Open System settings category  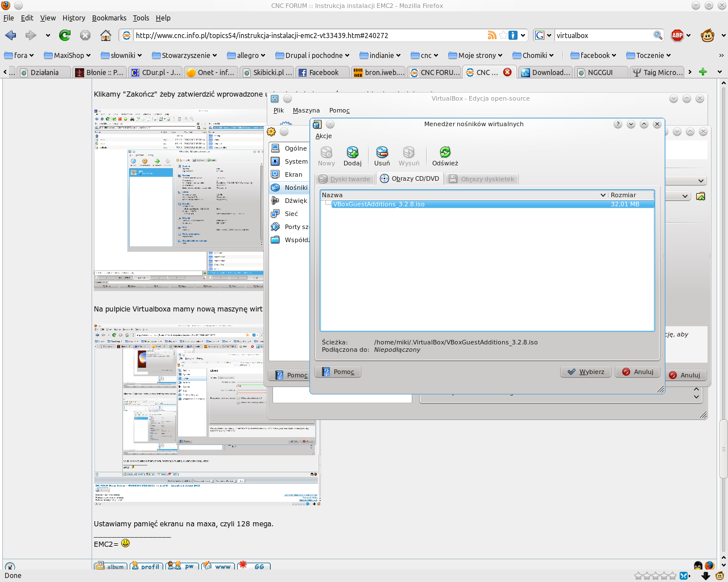[x=290, y=161]
